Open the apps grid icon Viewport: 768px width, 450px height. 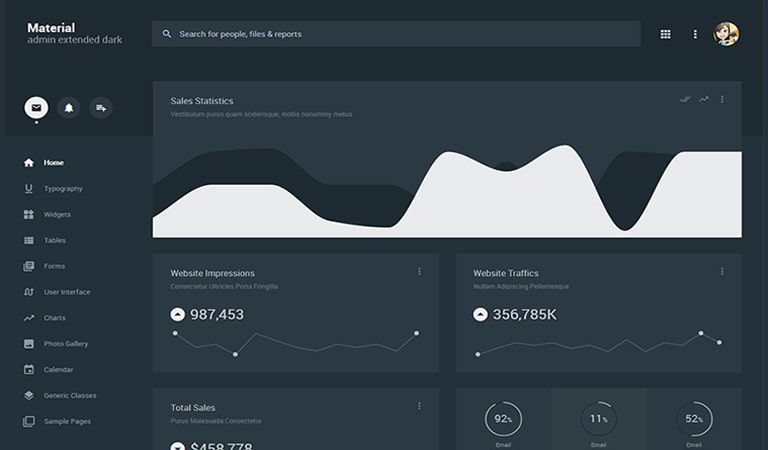tap(665, 34)
